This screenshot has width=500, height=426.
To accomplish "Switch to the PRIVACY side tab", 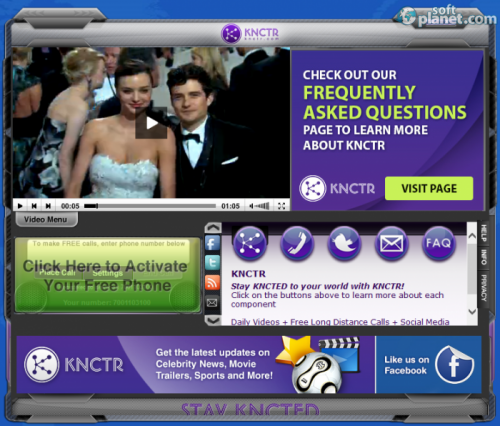I will click(483, 288).
